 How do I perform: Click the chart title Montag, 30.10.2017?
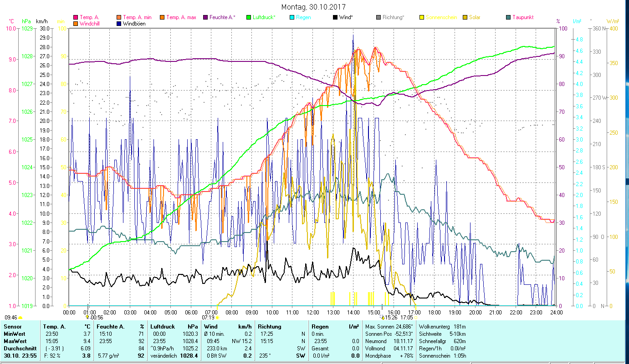click(313, 7)
